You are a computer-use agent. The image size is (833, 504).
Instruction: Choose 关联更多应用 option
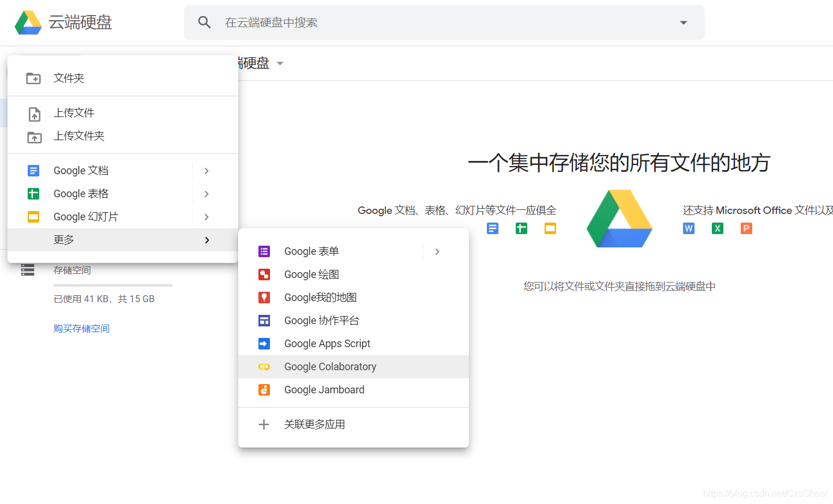coord(354,424)
